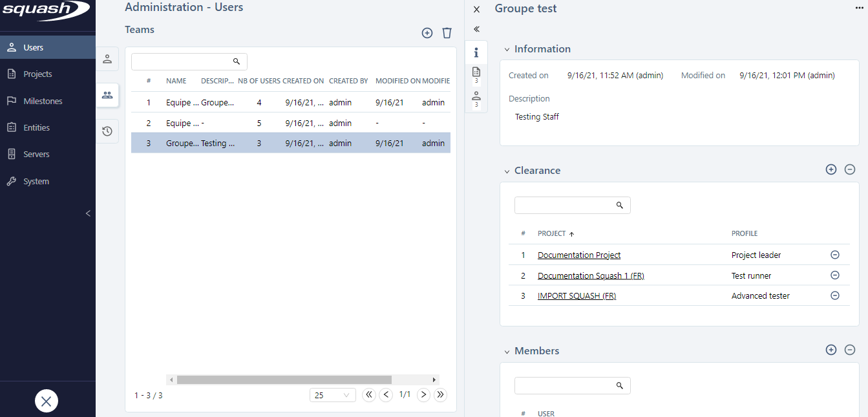The image size is (868, 417).
Task: Click the delete team trash icon
Action: point(447,33)
